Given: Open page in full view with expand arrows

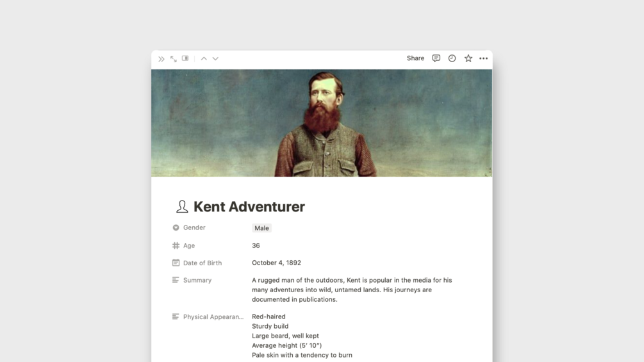Looking at the screenshot, I should coord(173,59).
